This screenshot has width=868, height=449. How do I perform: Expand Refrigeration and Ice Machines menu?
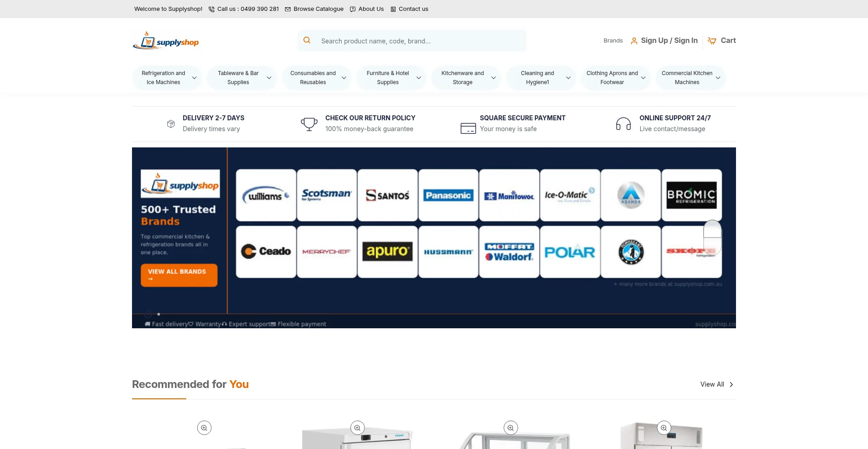tap(167, 78)
